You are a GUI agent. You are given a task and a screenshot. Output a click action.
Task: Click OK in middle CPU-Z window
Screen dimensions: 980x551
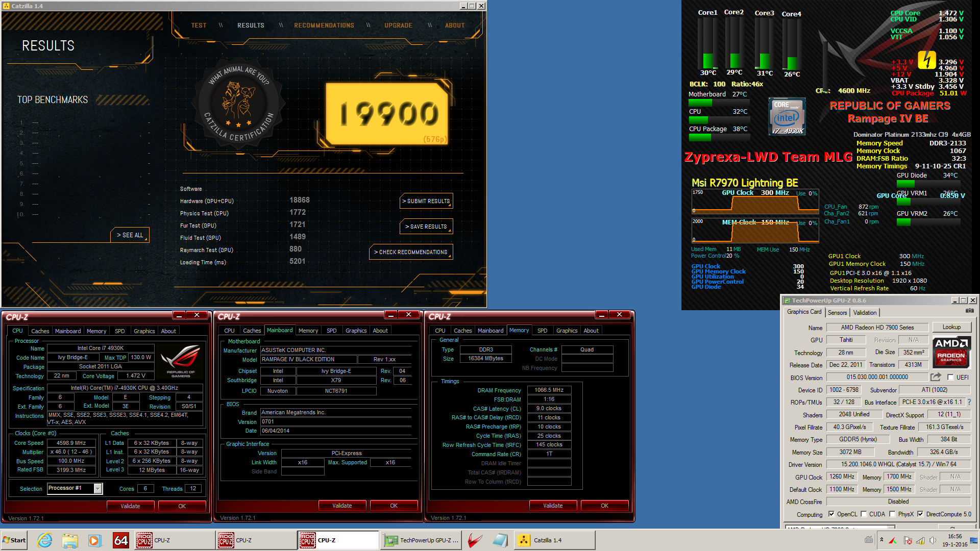point(394,506)
